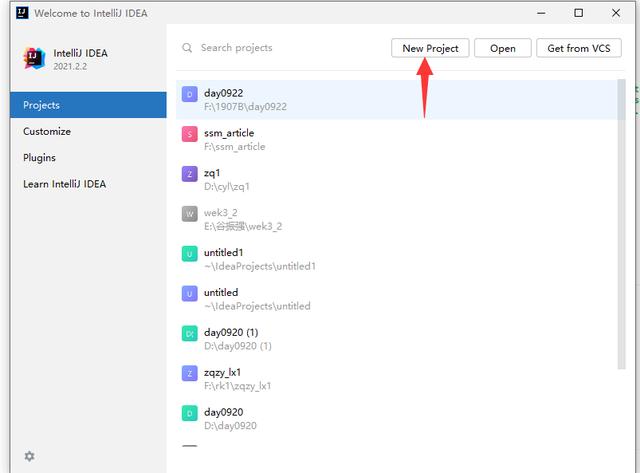The image size is (640, 473).
Task: Open the untitled1 project name
Action: click(x=223, y=253)
